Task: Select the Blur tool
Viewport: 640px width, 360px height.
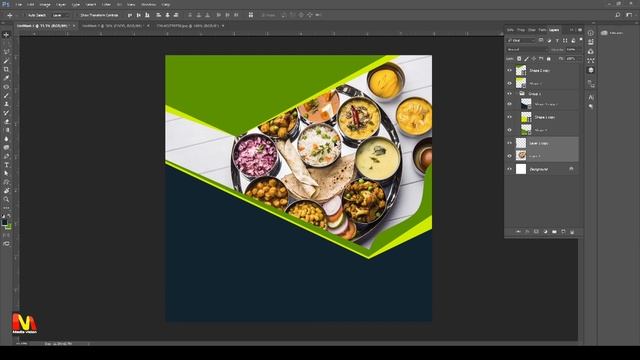Action: [6, 139]
